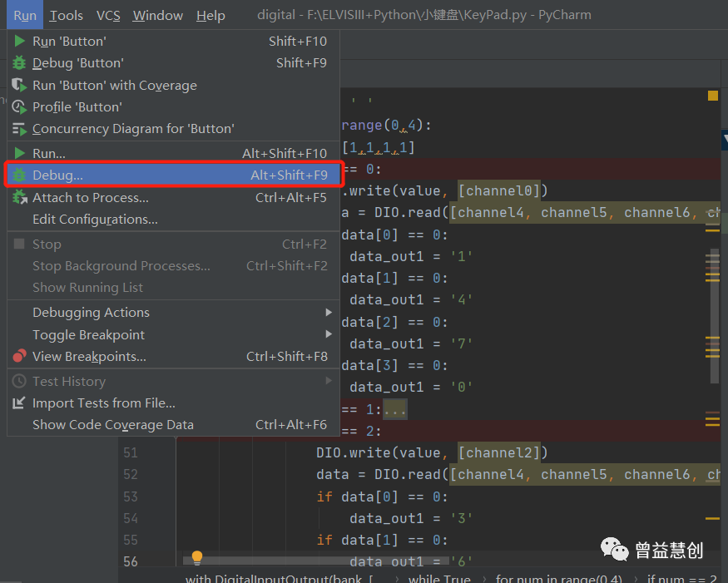This screenshot has width=728, height=583.
Task: Click the highlighted Debug... bug icon
Action: (x=19, y=175)
